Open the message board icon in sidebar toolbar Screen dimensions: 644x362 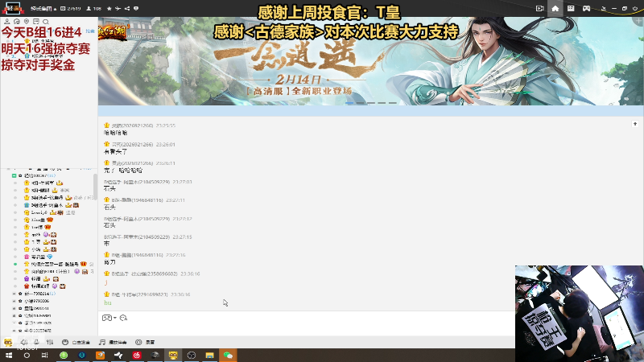[x=36, y=22]
